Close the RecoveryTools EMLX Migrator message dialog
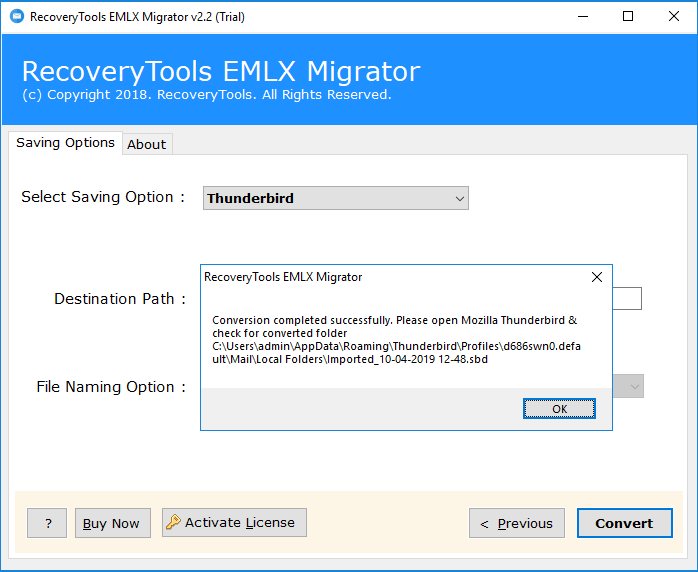This screenshot has width=698, height=572. pos(597,277)
